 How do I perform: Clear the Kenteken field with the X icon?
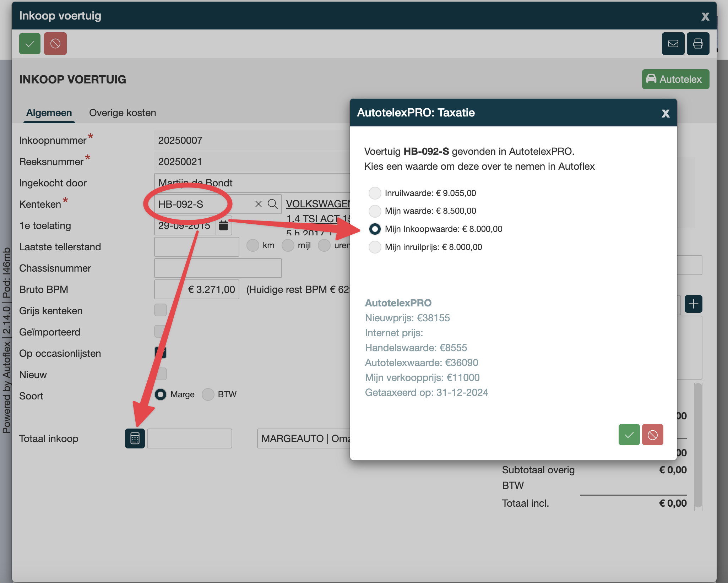pos(258,204)
